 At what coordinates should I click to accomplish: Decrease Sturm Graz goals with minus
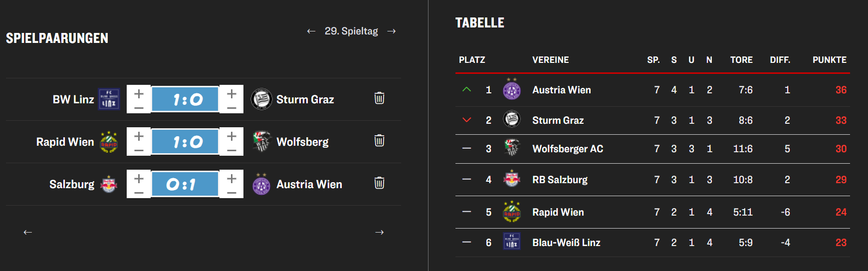231,107
